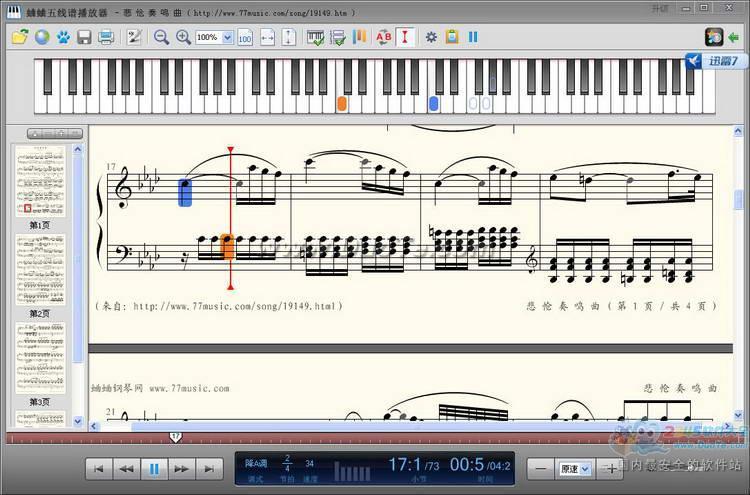This screenshot has width=750, height=495.
Task: Increase playback speed with the plus button
Action: click(610, 469)
